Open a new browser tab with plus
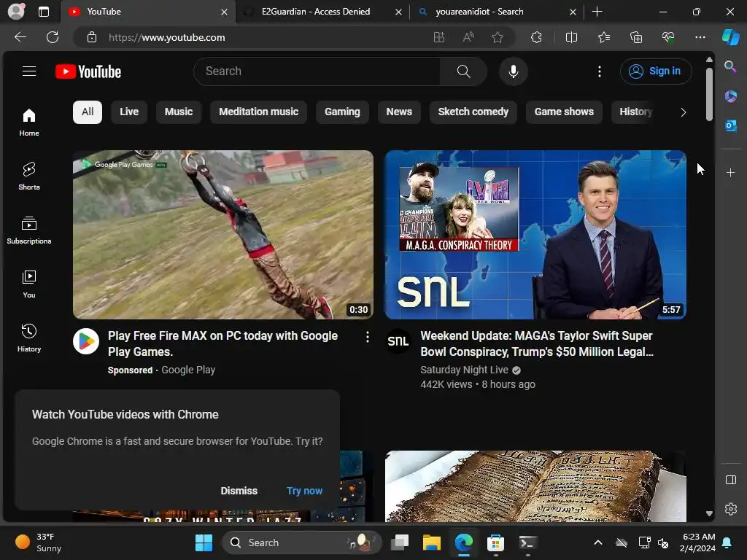 [597, 12]
